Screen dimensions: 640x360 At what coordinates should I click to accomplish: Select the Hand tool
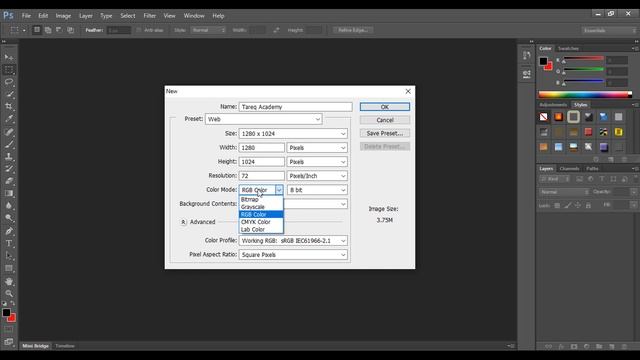coord(9,281)
